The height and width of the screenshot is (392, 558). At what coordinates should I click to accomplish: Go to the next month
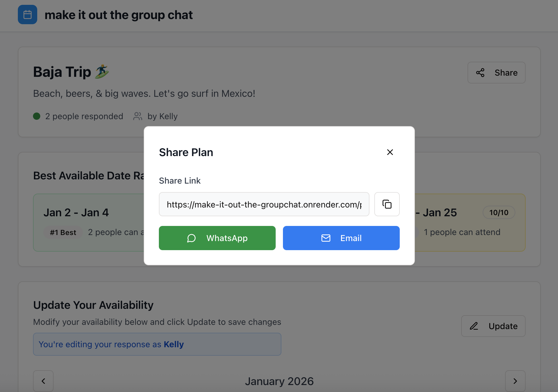coord(515,381)
